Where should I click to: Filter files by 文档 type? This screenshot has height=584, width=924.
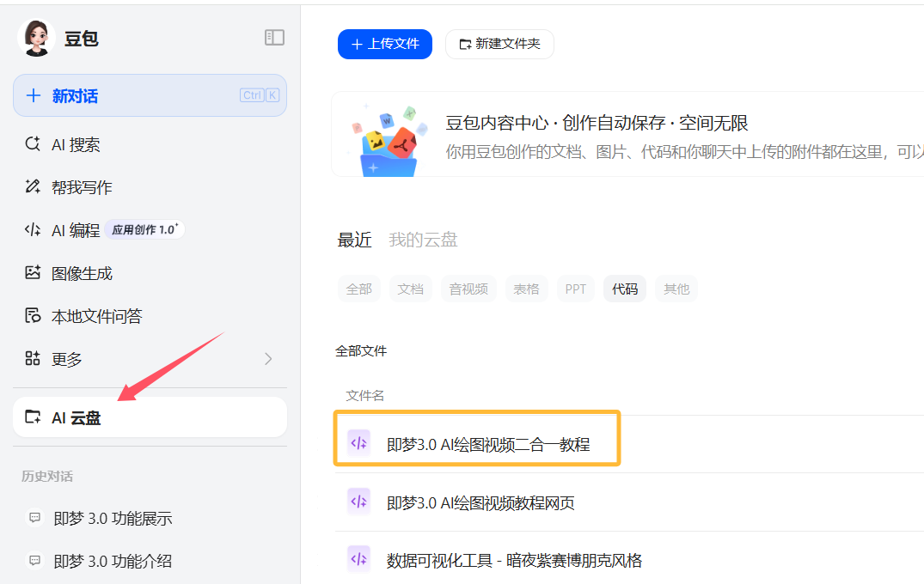click(410, 289)
